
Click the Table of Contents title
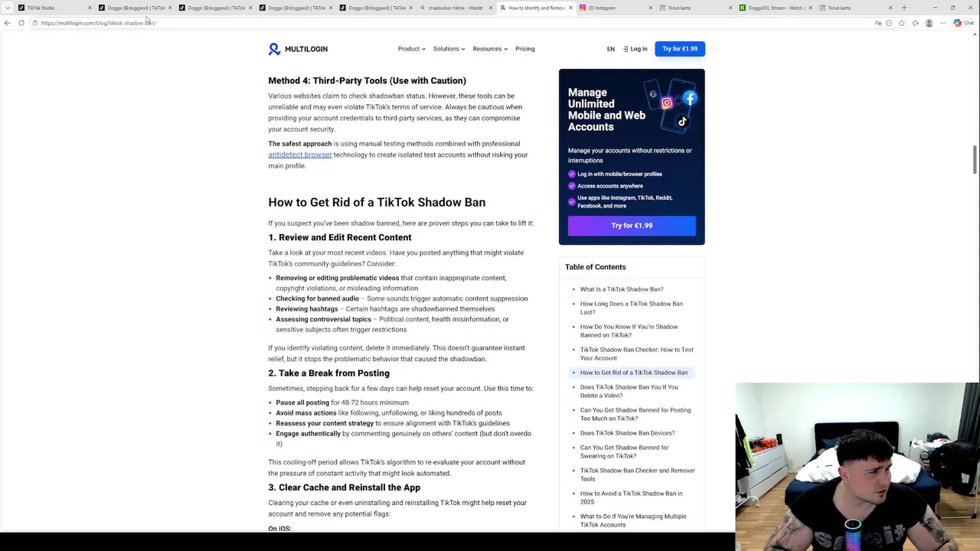point(595,267)
